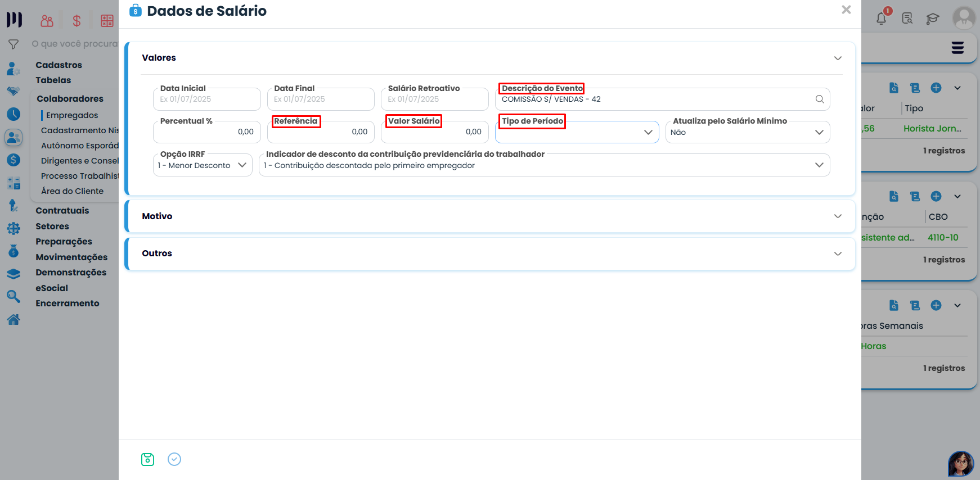
Task: Expand the Motivo section
Action: 838,216
